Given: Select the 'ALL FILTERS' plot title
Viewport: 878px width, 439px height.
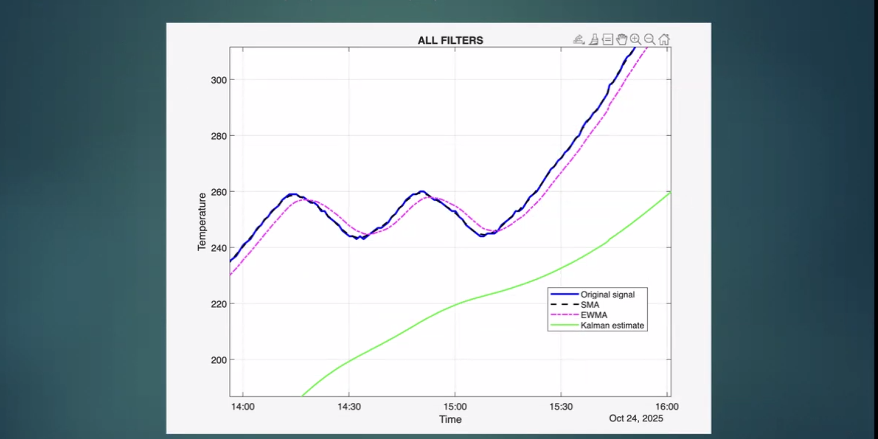Looking at the screenshot, I should tap(450, 41).
